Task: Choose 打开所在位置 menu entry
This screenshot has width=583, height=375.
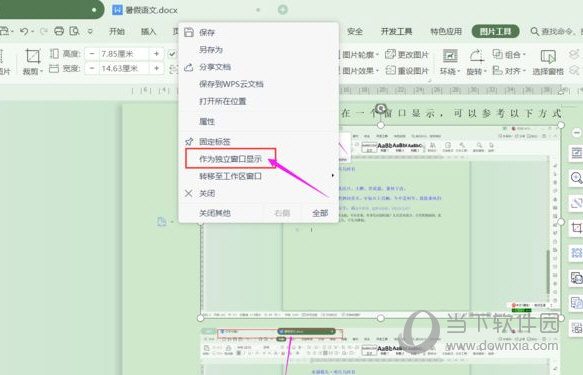Action: (x=258, y=101)
